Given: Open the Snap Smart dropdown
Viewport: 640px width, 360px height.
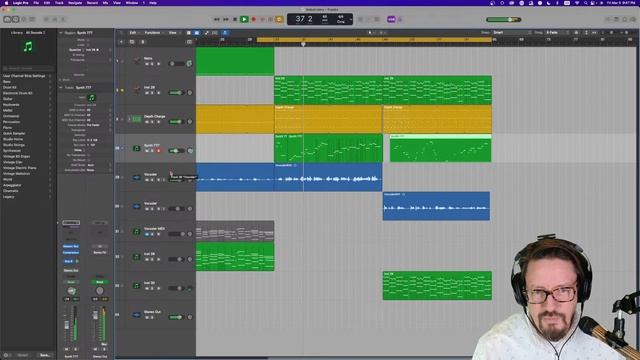Looking at the screenshot, I should click(x=511, y=33).
